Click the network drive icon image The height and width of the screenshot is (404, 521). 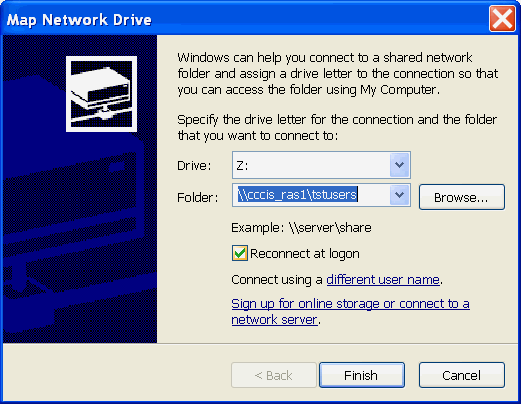[101, 94]
